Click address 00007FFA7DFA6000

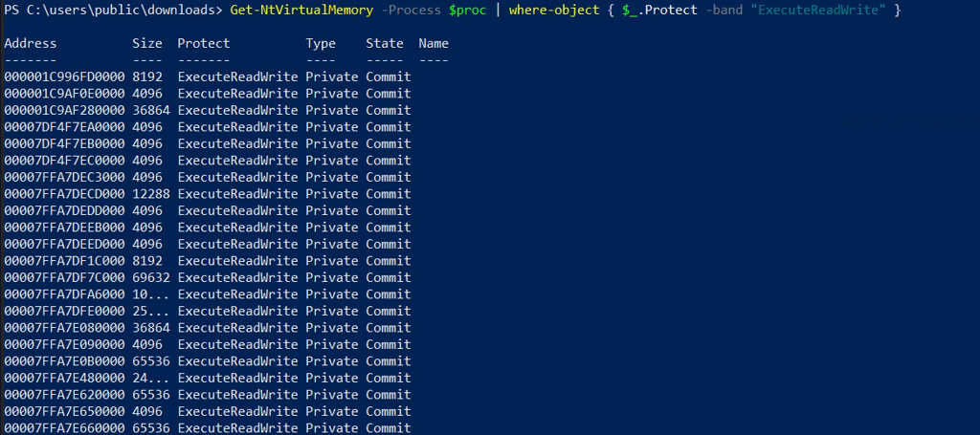(x=64, y=294)
